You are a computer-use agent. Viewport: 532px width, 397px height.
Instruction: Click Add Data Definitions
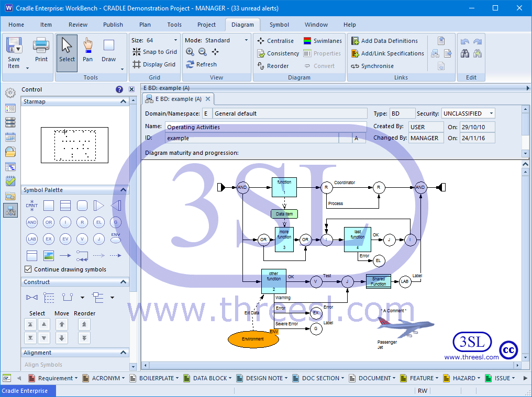[x=384, y=41]
